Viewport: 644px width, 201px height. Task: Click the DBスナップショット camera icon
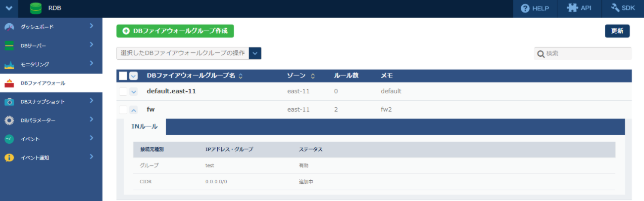(x=9, y=102)
